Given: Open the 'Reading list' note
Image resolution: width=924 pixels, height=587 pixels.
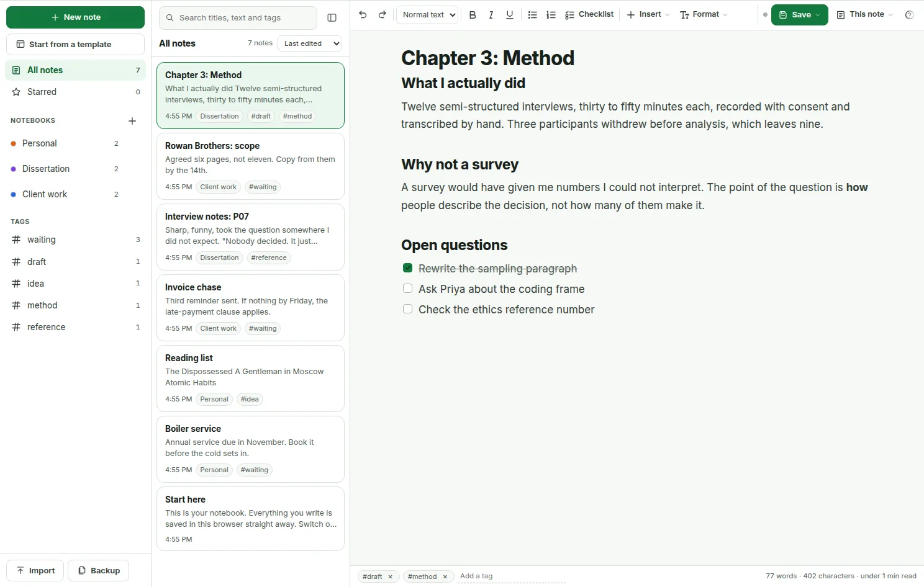Looking at the screenshot, I should (x=250, y=379).
